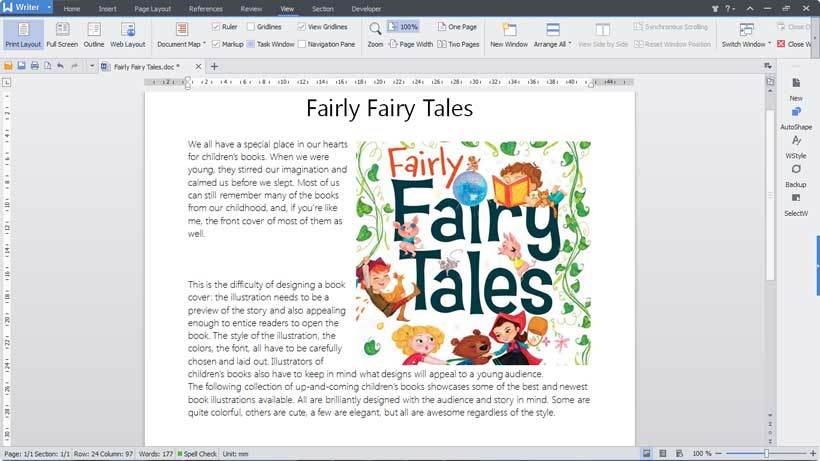This screenshot has height=461, width=820.
Task: Open the Page Layout ribbon tab
Action: (x=153, y=9)
